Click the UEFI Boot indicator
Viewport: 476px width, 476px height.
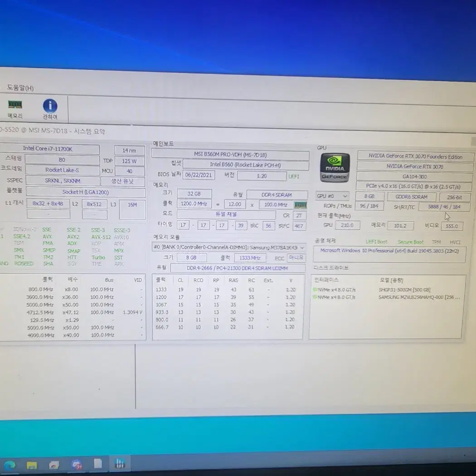(376, 242)
